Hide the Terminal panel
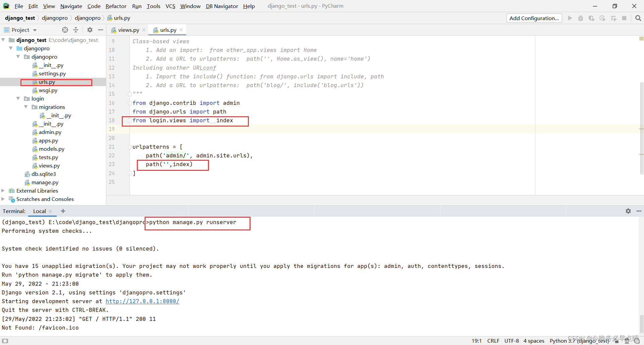The width and height of the screenshot is (644, 345). pos(639,211)
